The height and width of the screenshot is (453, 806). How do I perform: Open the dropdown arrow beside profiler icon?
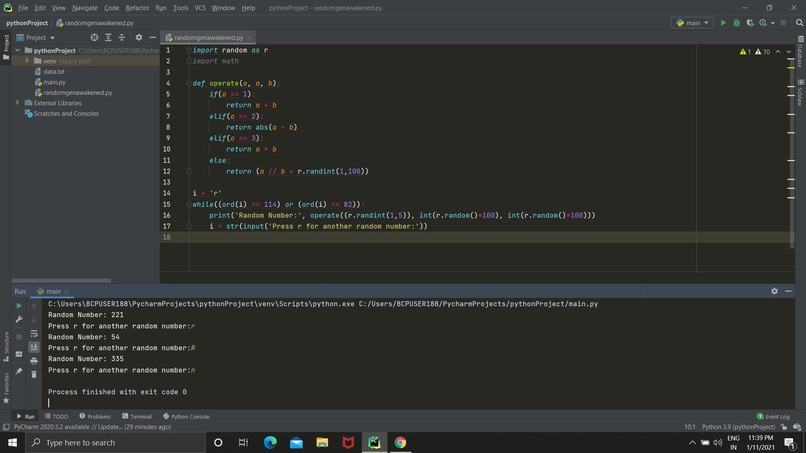coord(773,23)
